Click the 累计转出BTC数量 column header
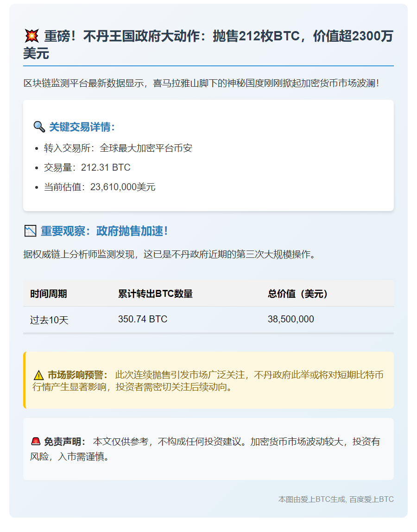The height and width of the screenshot is (532, 417). click(x=155, y=294)
